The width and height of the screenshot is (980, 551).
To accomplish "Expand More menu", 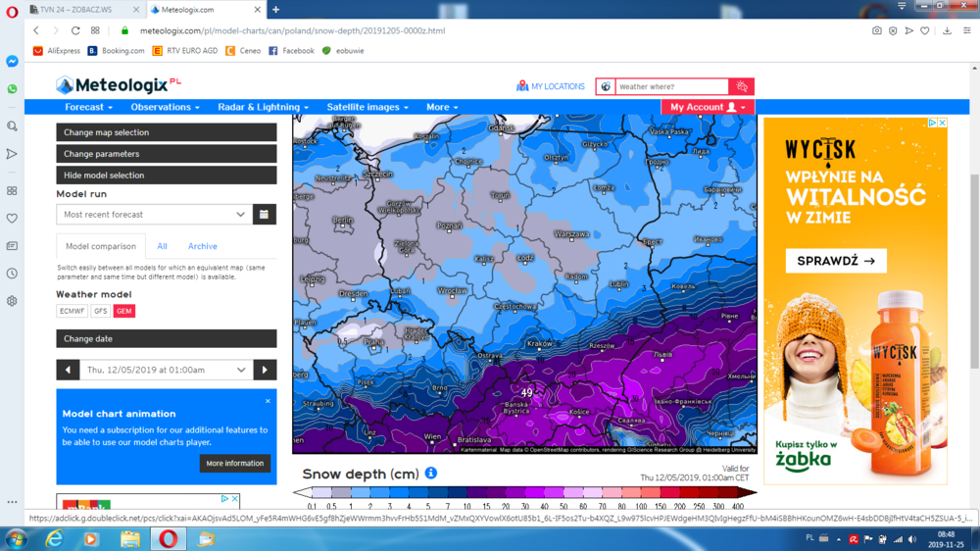I will [x=442, y=107].
